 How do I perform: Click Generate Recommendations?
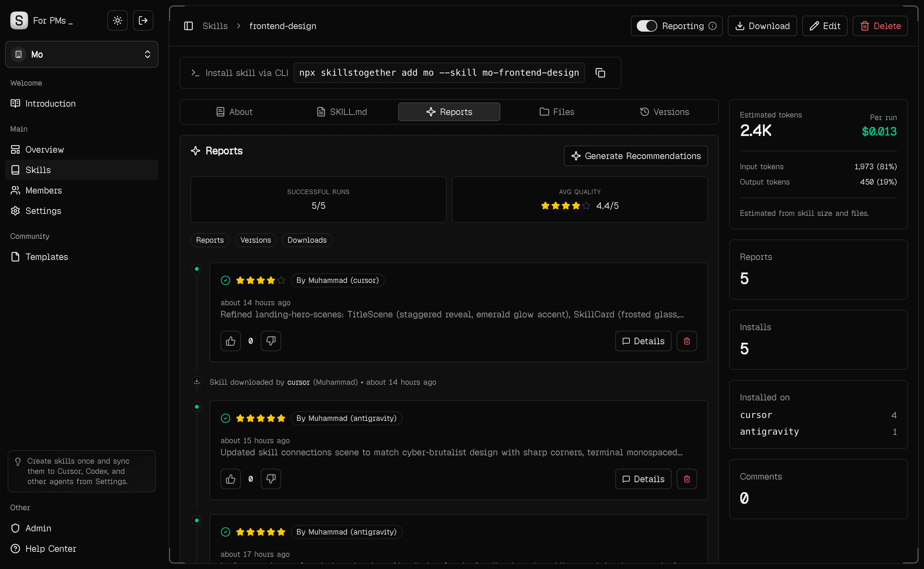[x=635, y=156]
